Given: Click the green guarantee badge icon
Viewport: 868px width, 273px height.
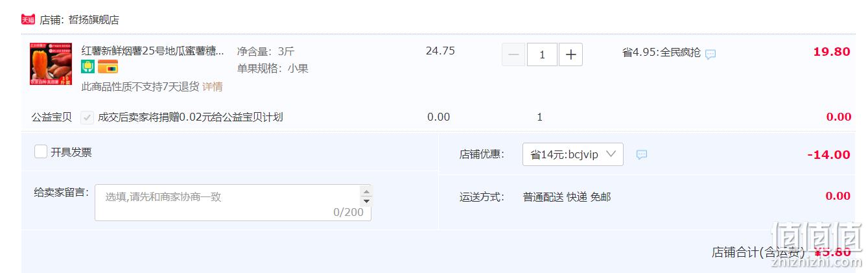Looking at the screenshot, I should coord(88,66).
